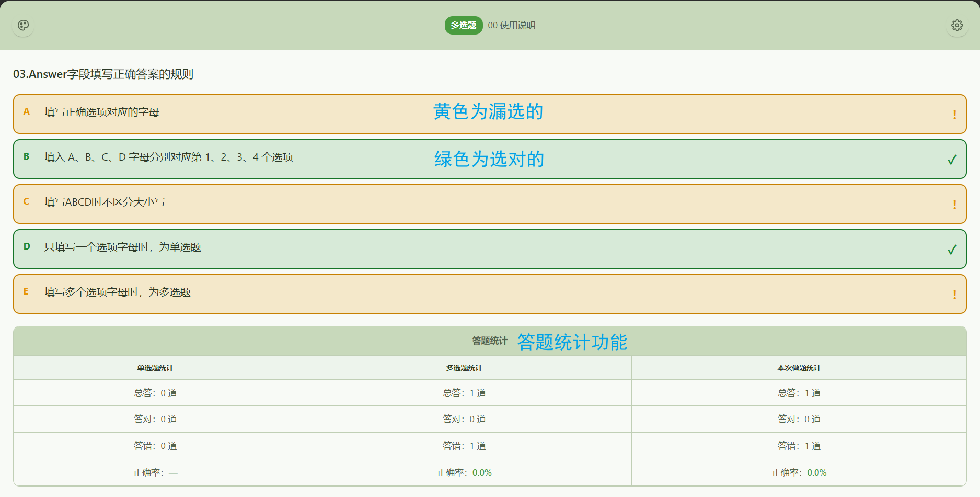Open the settings gear icon
Viewport: 980px width, 497px height.
pyautogui.click(x=957, y=25)
